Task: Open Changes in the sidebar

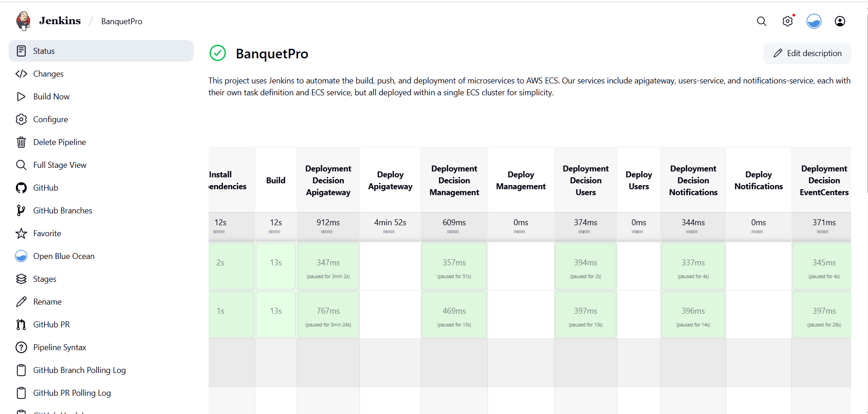Action: click(x=48, y=74)
